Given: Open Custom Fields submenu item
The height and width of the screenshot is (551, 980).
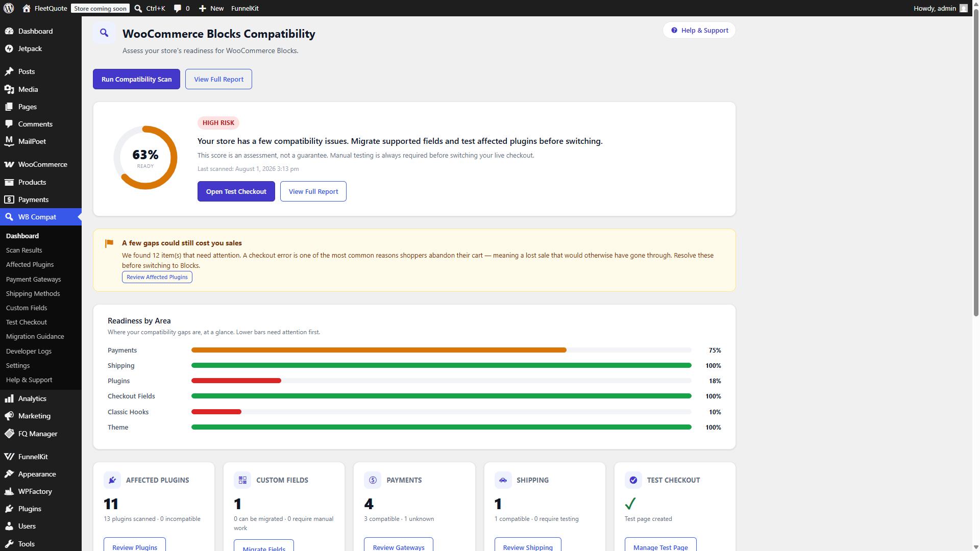Looking at the screenshot, I should [27, 308].
